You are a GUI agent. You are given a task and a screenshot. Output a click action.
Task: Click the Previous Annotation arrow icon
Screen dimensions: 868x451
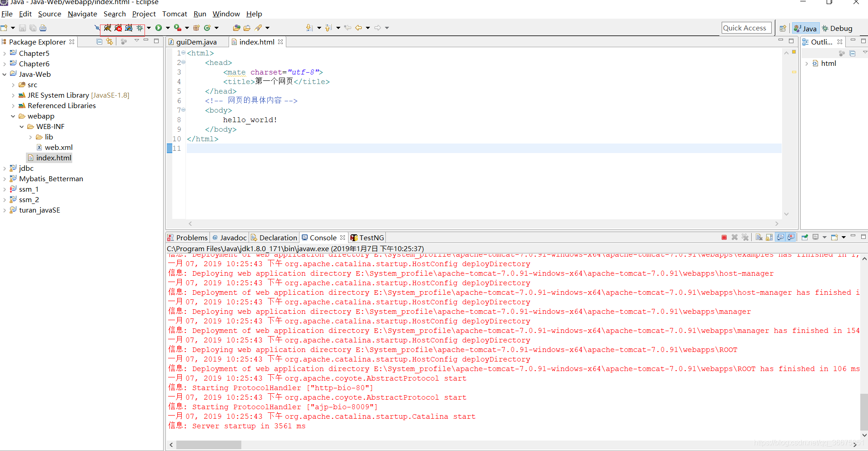point(329,28)
